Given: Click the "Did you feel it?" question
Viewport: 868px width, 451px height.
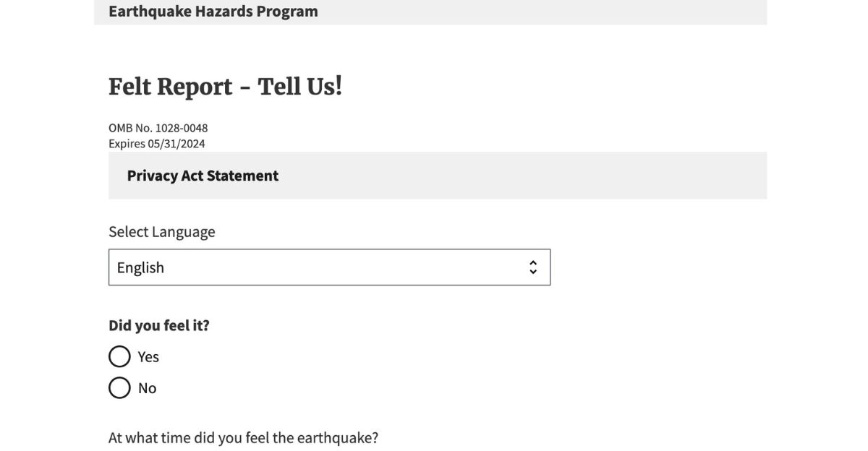Looking at the screenshot, I should click(x=158, y=325).
